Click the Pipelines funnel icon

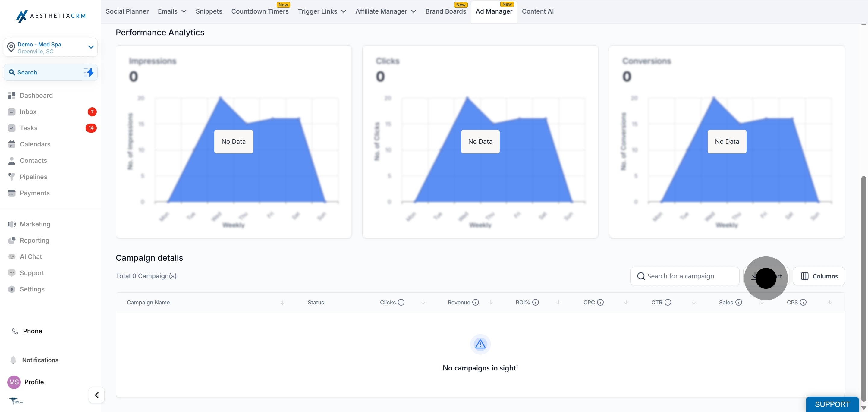[x=12, y=177]
